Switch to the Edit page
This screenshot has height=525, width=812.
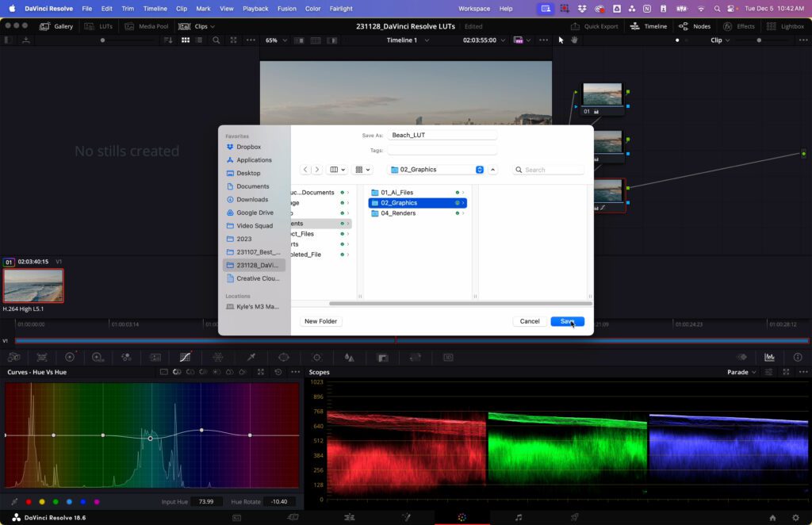350,517
